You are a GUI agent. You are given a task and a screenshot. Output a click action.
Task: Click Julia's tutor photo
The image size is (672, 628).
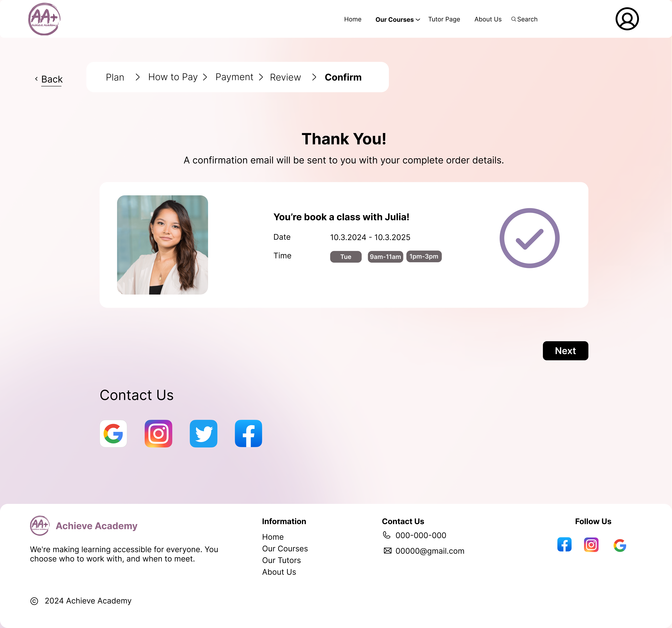[163, 245]
